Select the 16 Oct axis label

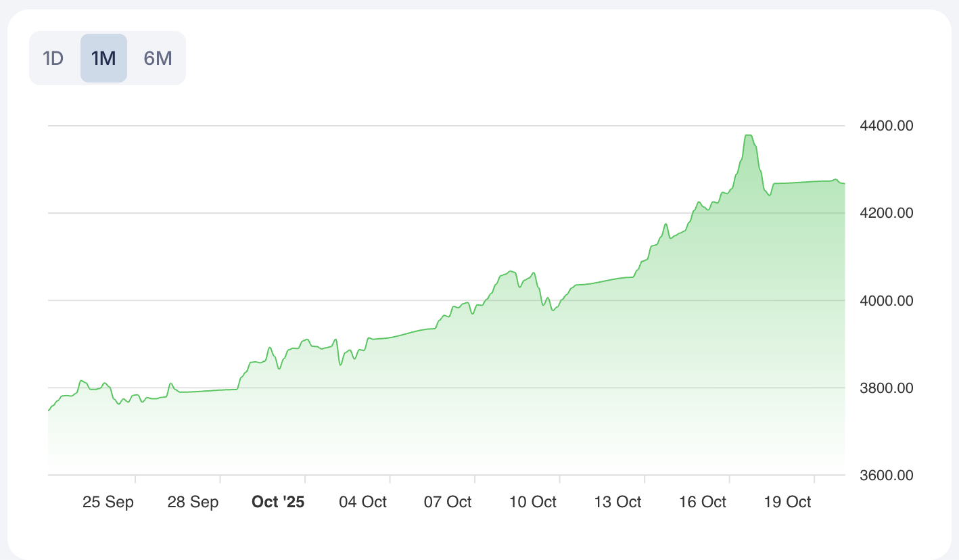point(702,502)
